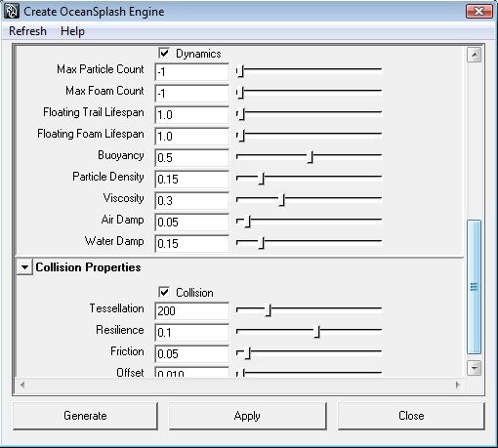The image size is (498, 448).
Task: Click the Floating Trail Lifespan slider handle
Action: pos(241,114)
